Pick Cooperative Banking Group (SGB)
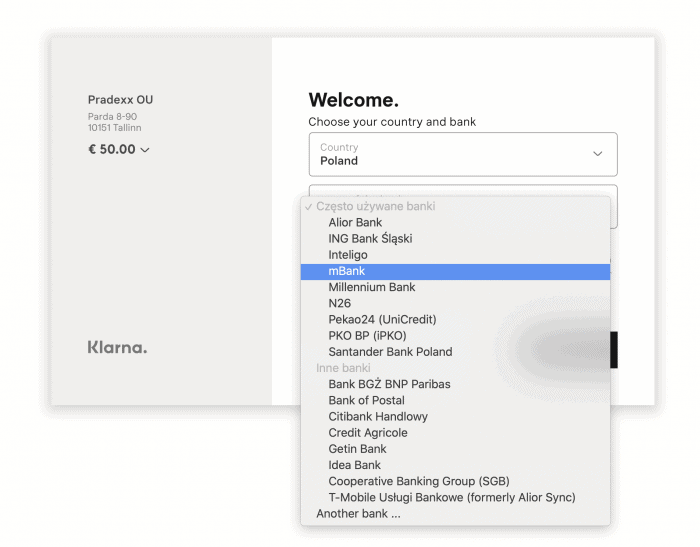The image size is (700, 547). pyautogui.click(x=455, y=481)
